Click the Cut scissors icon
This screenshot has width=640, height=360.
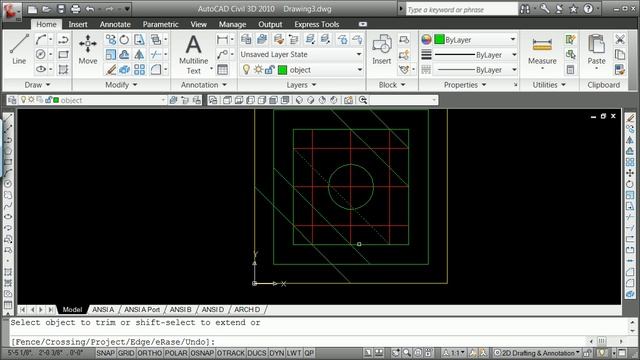point(620,39)
